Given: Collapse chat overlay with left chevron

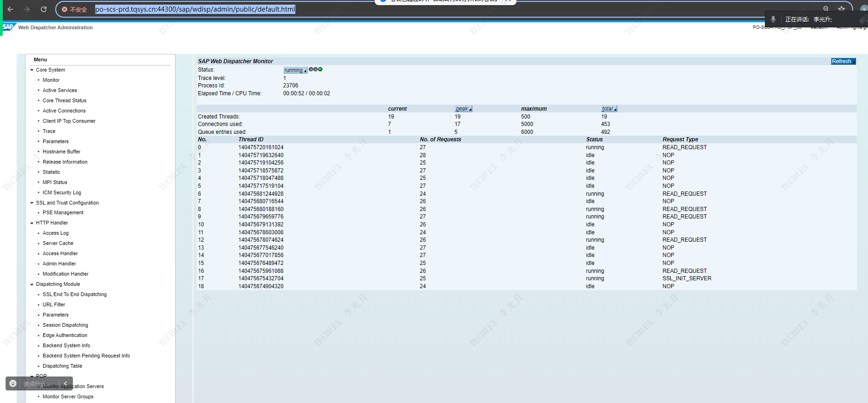Looking at the screenshot, I should point(65,383).
